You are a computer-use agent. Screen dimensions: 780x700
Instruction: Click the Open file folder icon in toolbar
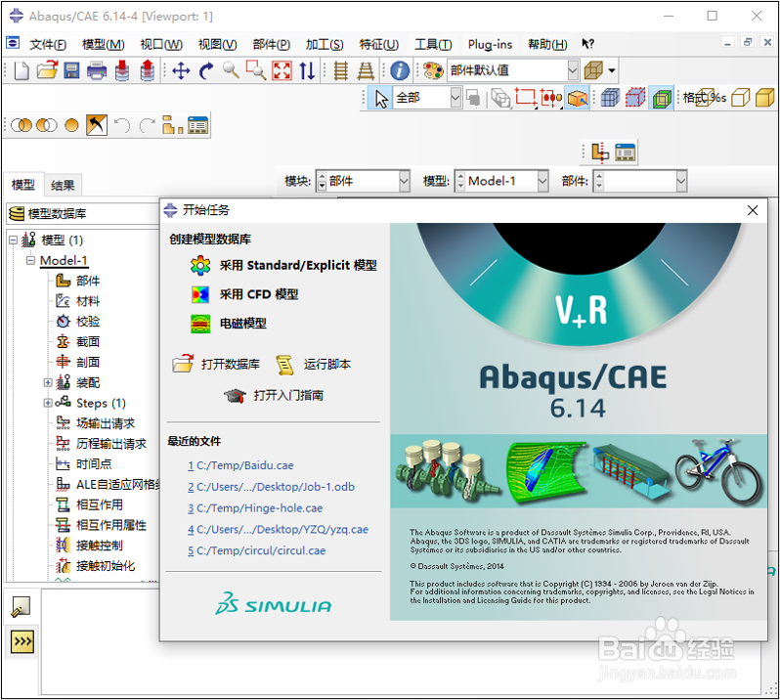(47, 70)
